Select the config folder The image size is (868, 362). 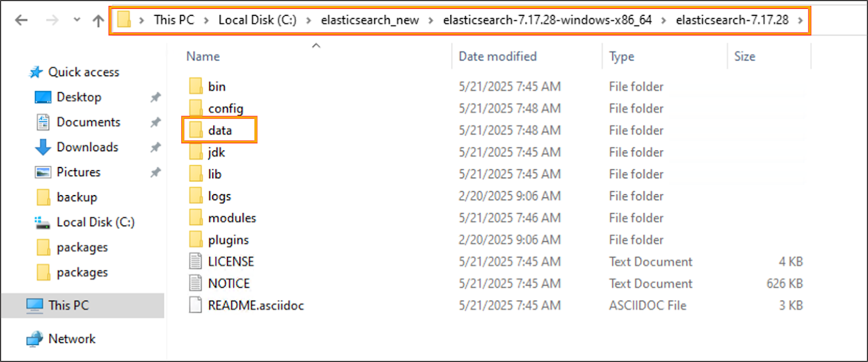(226, 108)
